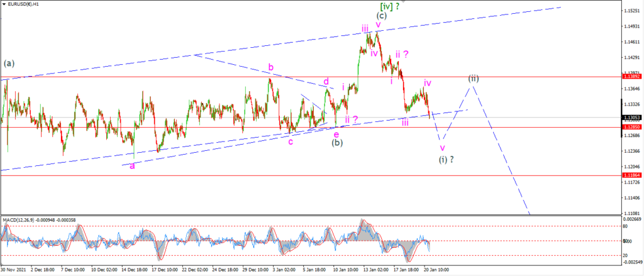Click the magenta 'e' wave label
Image resolution: width=644 pixels, height=276 pixels.
point(336,134)
